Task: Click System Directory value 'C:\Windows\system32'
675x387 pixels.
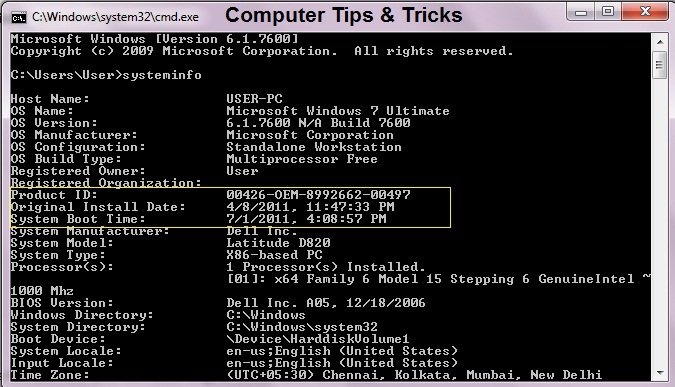Action: pyautogui.click(x=302, y=328)
